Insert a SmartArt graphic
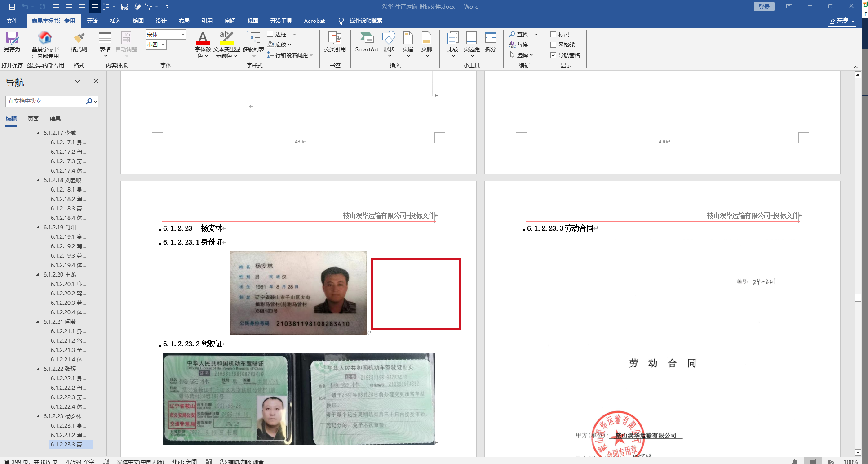The width and height of the screenshot is (868, 464). click(x=367, y=42)
